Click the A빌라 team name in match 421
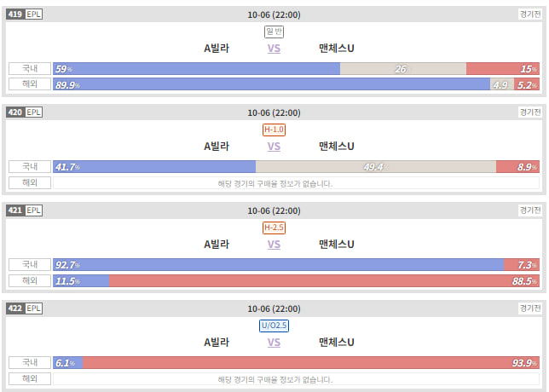The image size is (549, 392). [217, 245]
